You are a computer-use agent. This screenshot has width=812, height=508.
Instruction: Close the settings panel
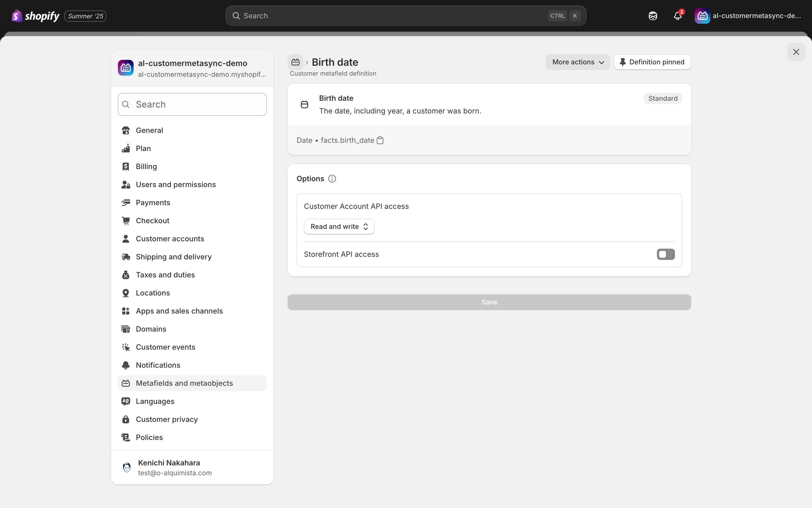796,52
